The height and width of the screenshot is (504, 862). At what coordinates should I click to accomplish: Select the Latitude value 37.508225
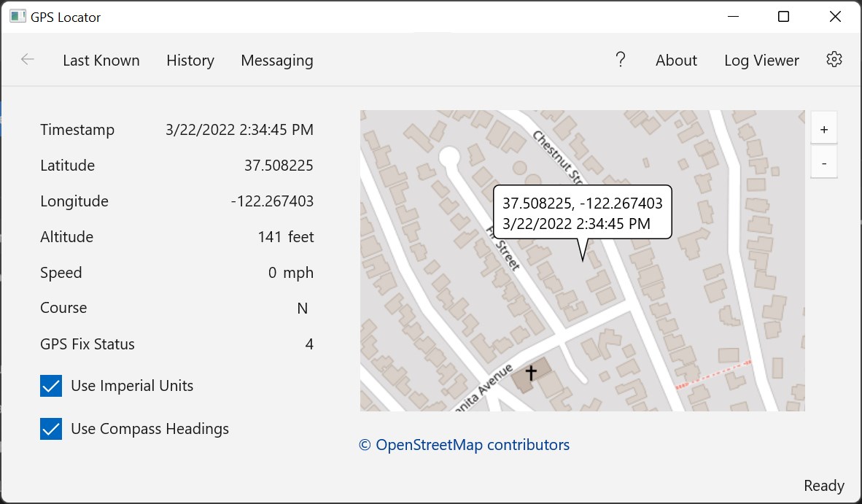(279, 166)
